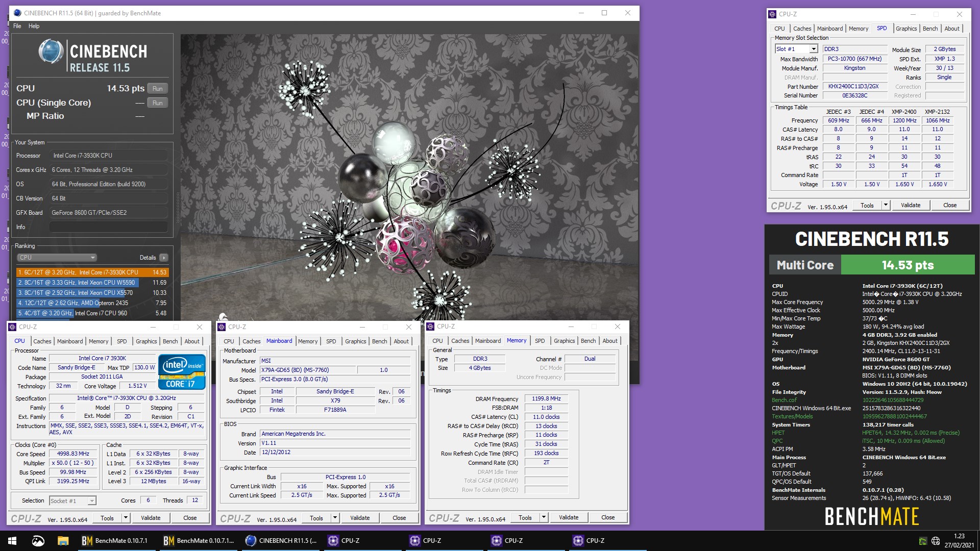980x551 pixels.
Task: Click Validate in SPD CPU-Z window
Action: [910, 205]
